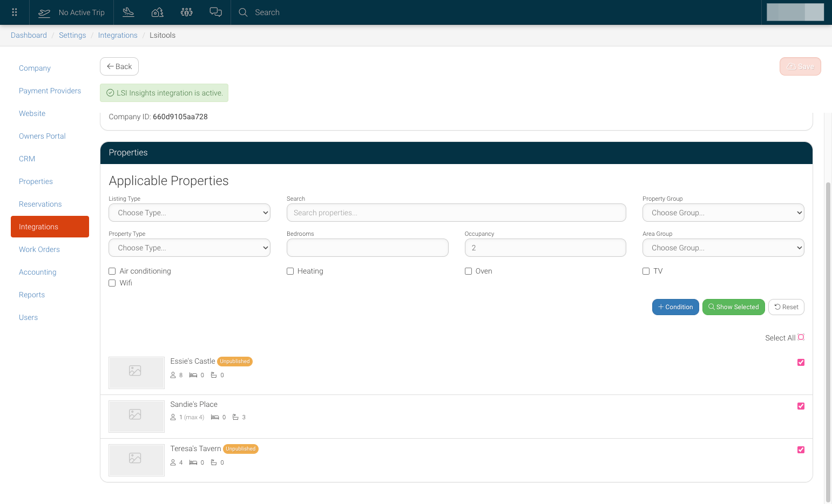This screenshot has width=832, height=504.
Task: Open the plane landing arrivals icon
Action: coord(128,12)
